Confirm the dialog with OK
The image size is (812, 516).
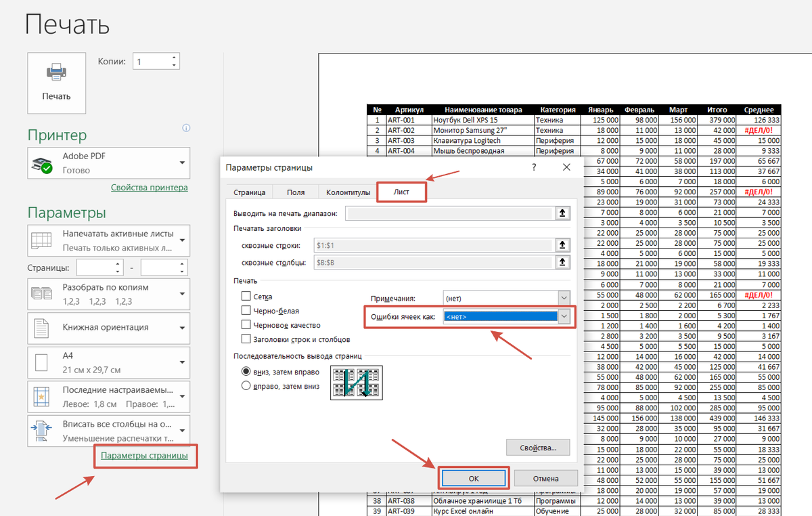474,478
